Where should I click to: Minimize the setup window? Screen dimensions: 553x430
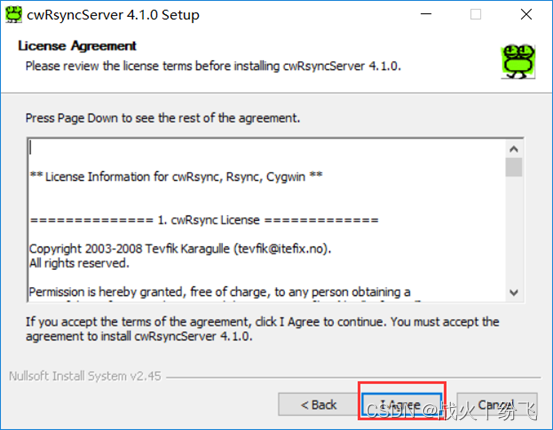click(x=426, y=14)
